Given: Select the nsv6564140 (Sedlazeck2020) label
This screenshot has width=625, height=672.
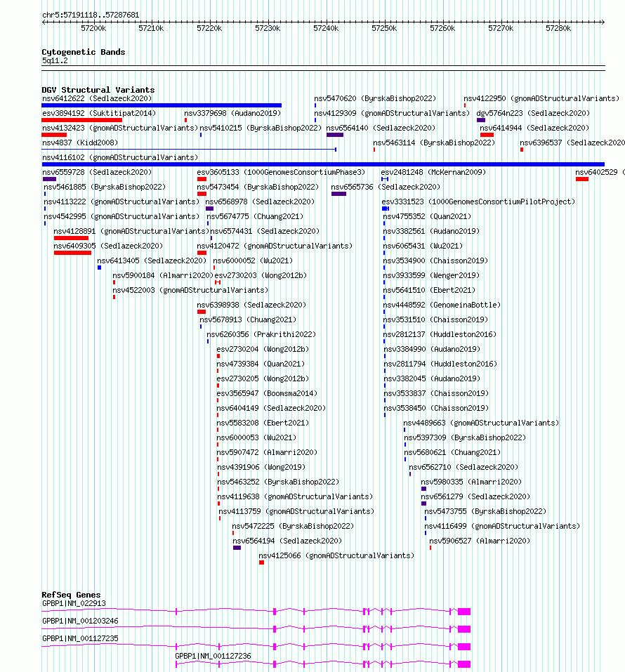Looking at the screenshot, I should coord(381,128).
